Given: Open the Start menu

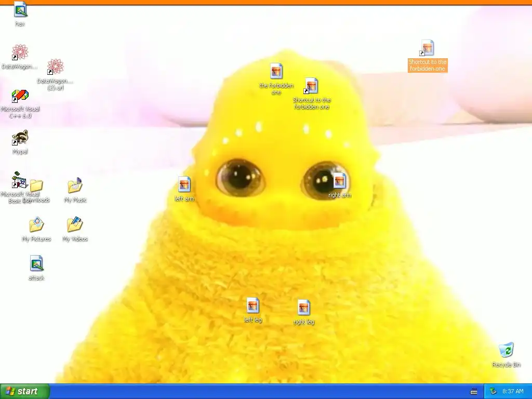Looking at the screenshot, I should (25, 391).
